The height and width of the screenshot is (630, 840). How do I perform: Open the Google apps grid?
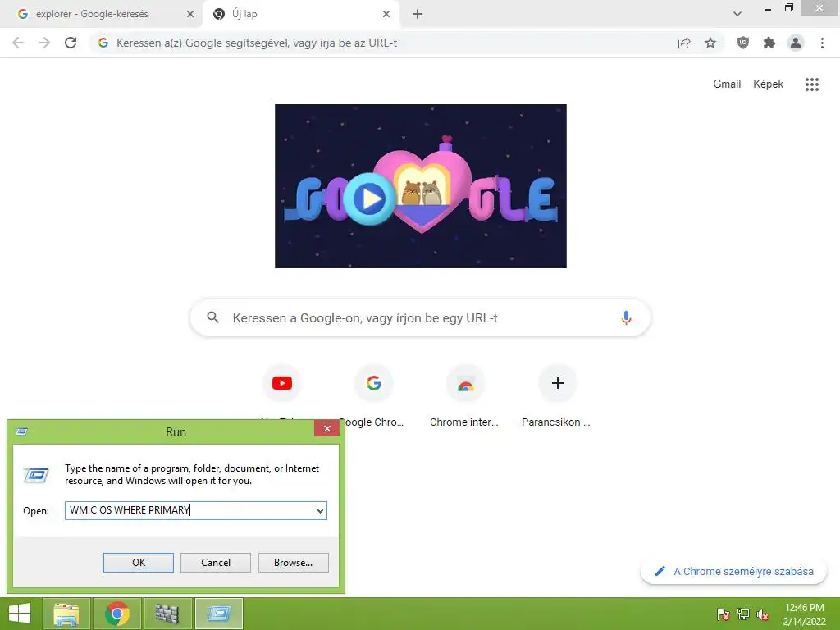click(812, 84)
